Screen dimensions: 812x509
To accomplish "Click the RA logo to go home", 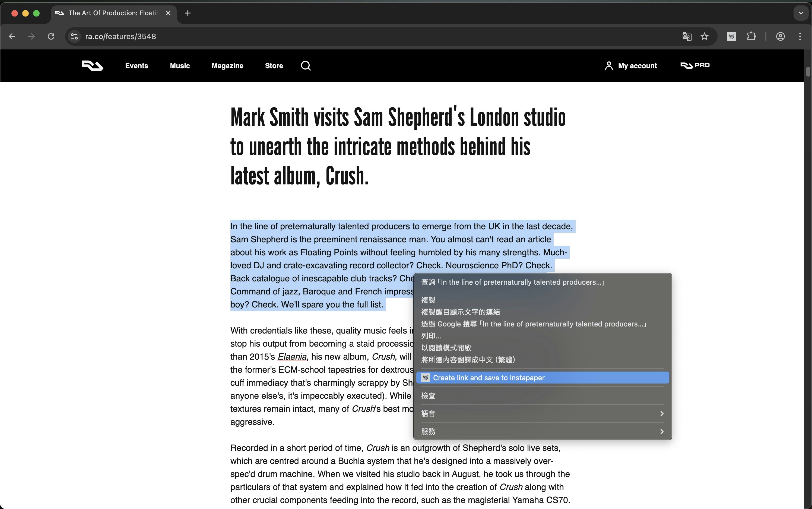I will point(92,66).
